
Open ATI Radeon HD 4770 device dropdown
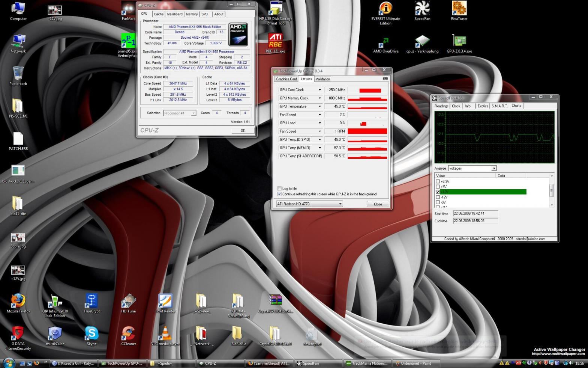pyautogui.click(x=309, y=204)
